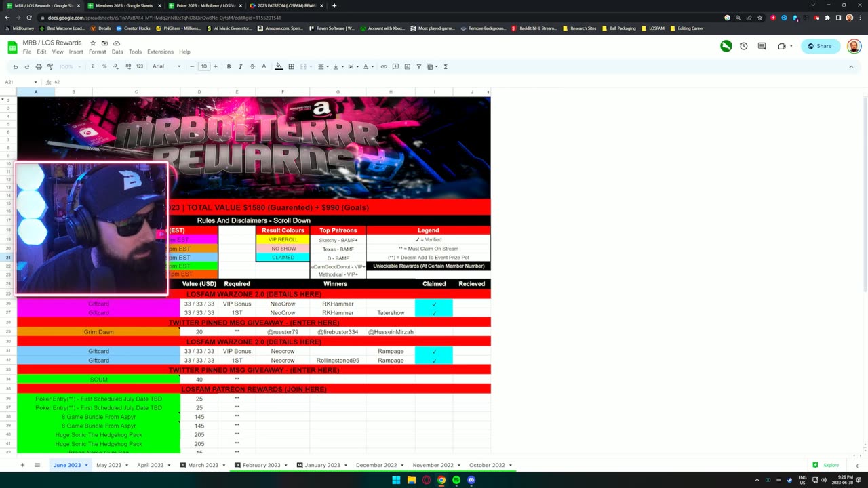Screen dimensions: 868x488
Task: Select the Grim Dawn cell
Action: pyautogui.click(x=98, y=332)
